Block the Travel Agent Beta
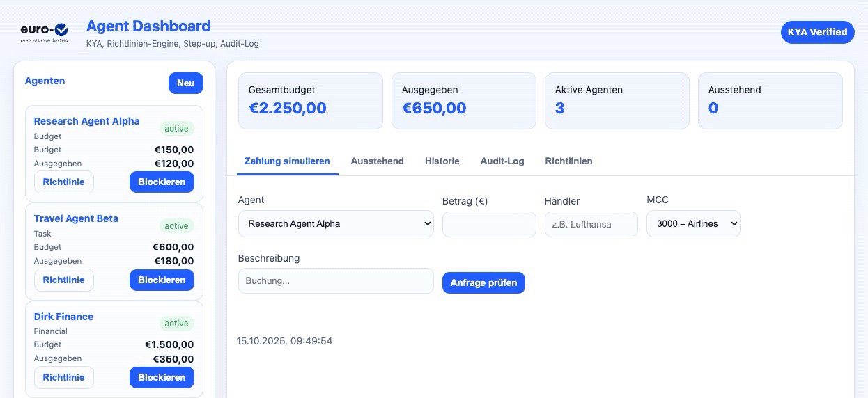Image resolution: width=868 pixels, height=398 pixels. tap(162, 280)
